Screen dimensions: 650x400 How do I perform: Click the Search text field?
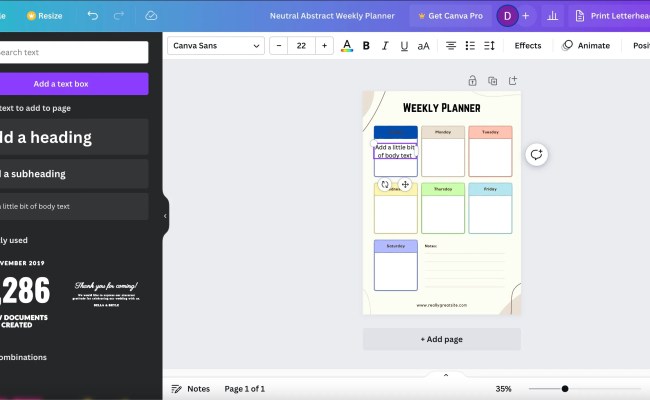click(73, 52)
